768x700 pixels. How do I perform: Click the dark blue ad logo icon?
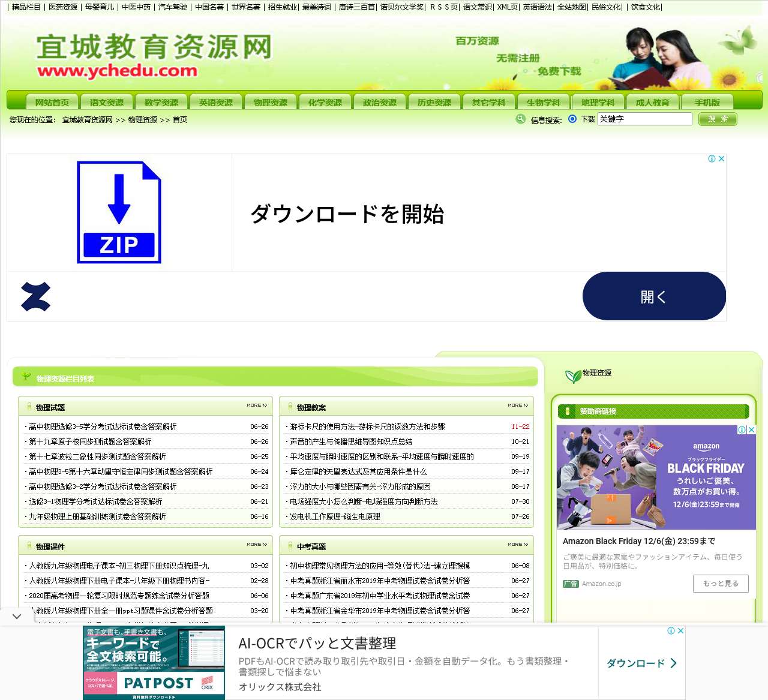tap(36, 297)
